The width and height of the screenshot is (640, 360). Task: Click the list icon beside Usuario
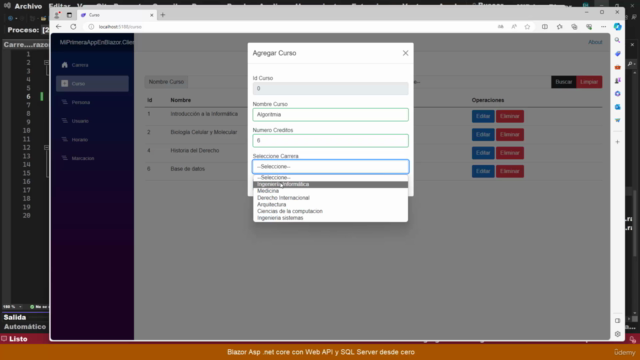64,121
